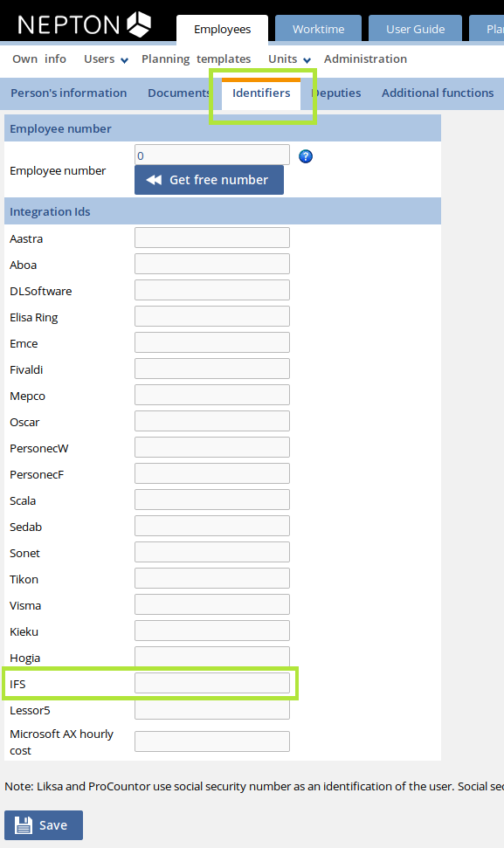The height and width of the screenshot is (848, 504).
Task: Click the Get free number button
Action: 209,180
